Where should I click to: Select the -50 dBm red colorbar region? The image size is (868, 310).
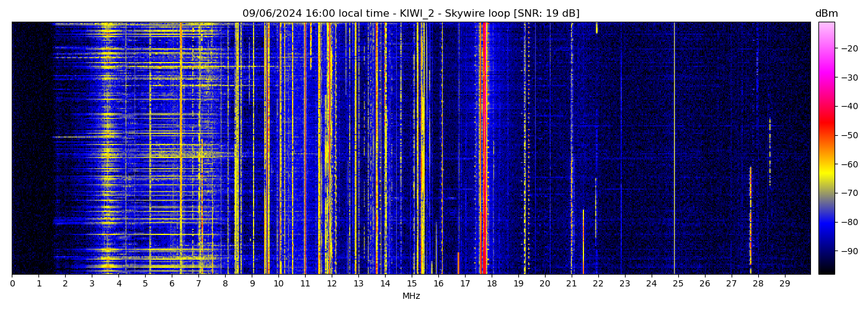point(826,135)
